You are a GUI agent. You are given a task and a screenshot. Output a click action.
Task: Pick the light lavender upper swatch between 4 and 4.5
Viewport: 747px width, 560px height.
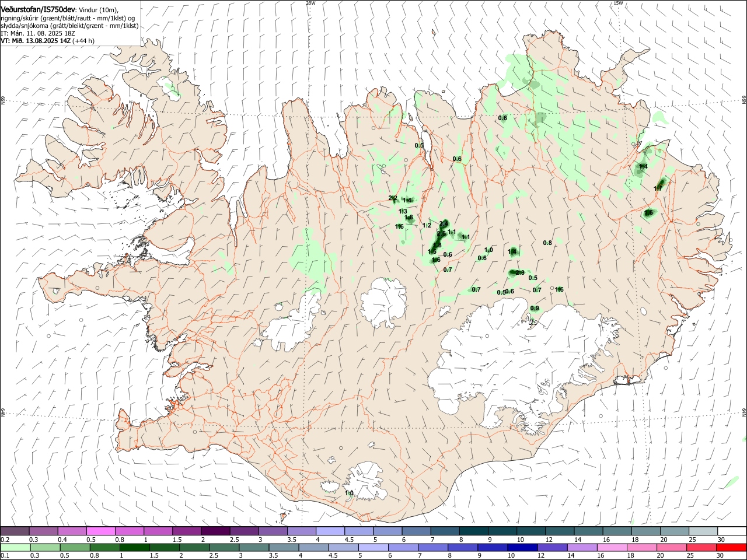[330, 531]
